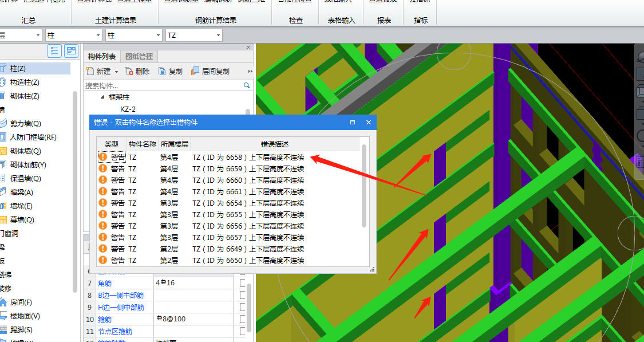Switch to the 构件列表 tab
This screenshot has width=644, height=342.
(101, 56)
